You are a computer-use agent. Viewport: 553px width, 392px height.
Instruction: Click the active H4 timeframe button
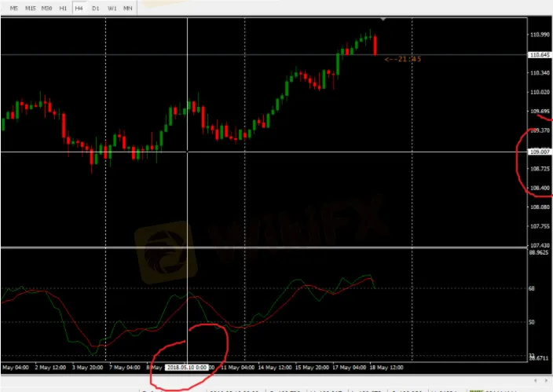79,8
